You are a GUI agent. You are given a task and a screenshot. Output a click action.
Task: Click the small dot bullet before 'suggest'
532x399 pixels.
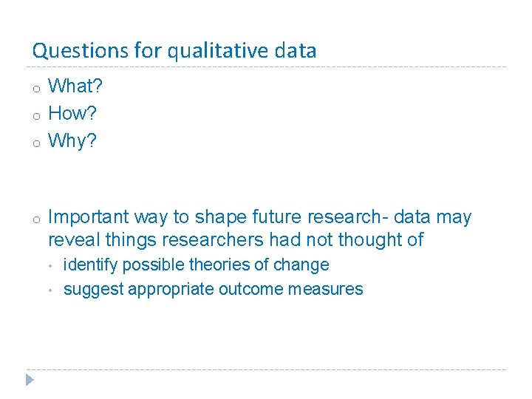click(x=51, y=290)
